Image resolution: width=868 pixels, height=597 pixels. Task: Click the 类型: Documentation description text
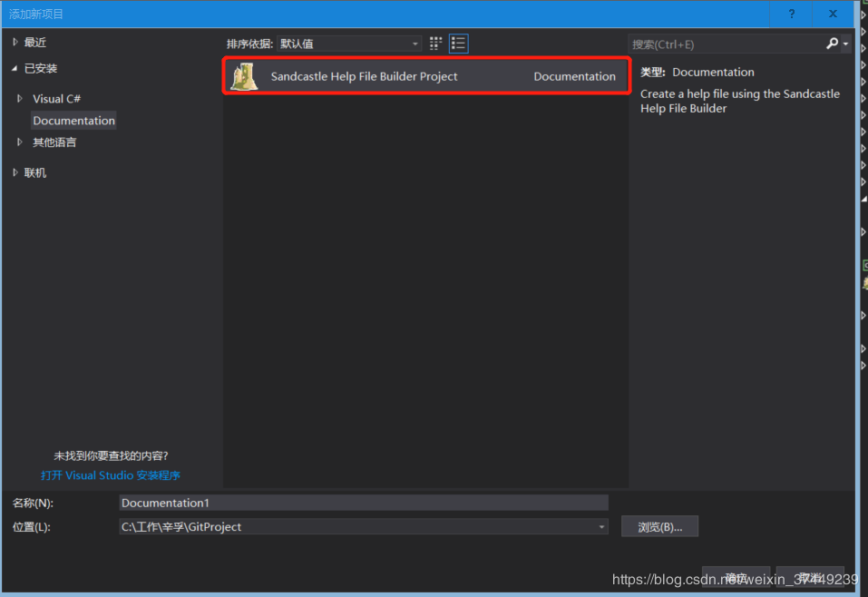[697, 72]
